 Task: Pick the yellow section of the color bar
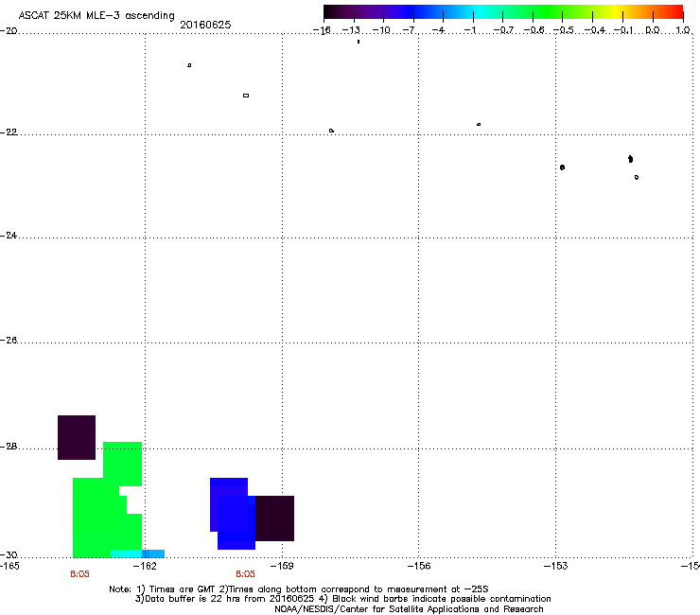(616, 12)
